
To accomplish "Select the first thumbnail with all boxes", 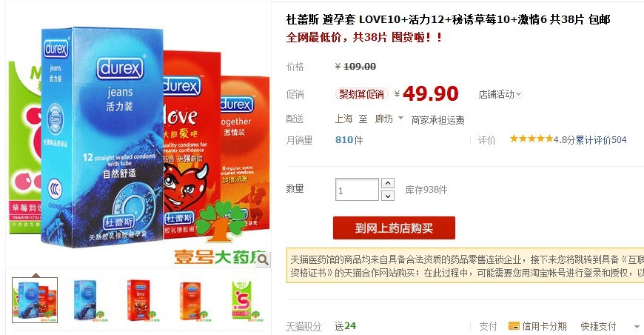I will coord(35,300).
